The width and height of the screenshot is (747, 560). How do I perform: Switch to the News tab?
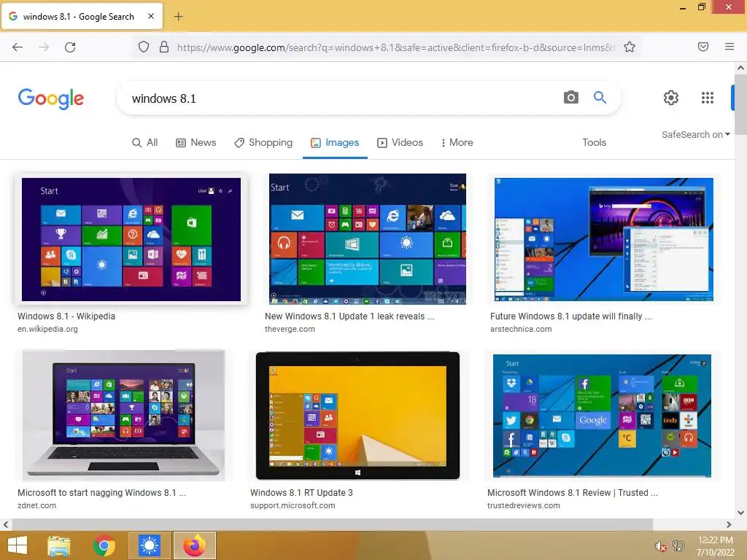(x=196, y=142)
